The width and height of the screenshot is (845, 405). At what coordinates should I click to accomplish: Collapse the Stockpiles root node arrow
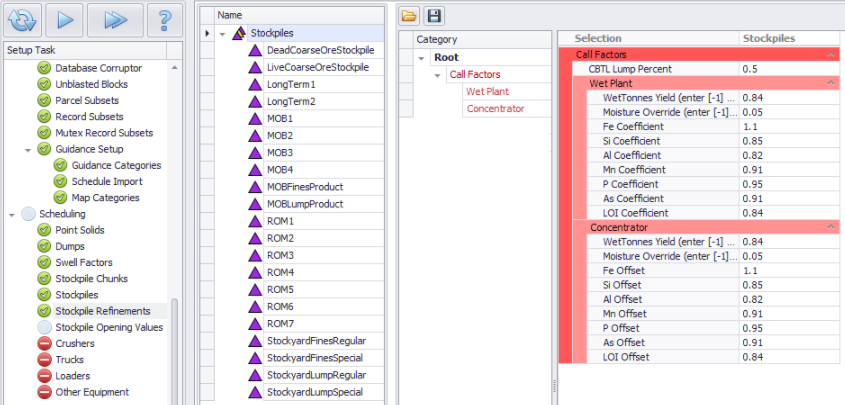(222, 33)
